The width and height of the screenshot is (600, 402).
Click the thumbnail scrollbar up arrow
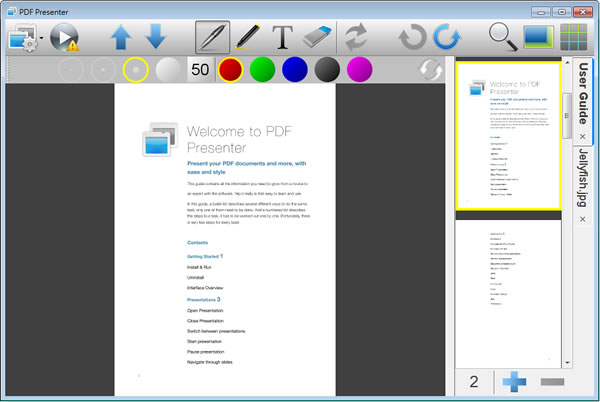(x=567, y=62)
